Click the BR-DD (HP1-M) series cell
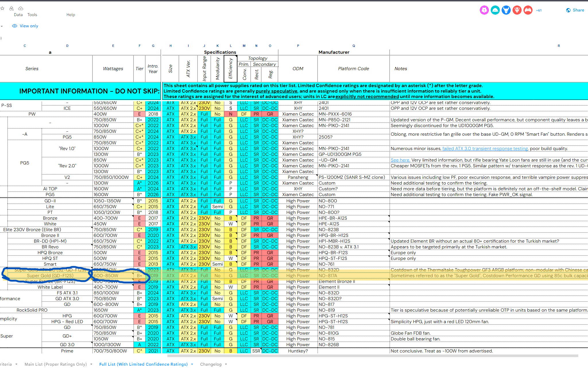This screenshot has width=588, height=368. coord(50,241)
